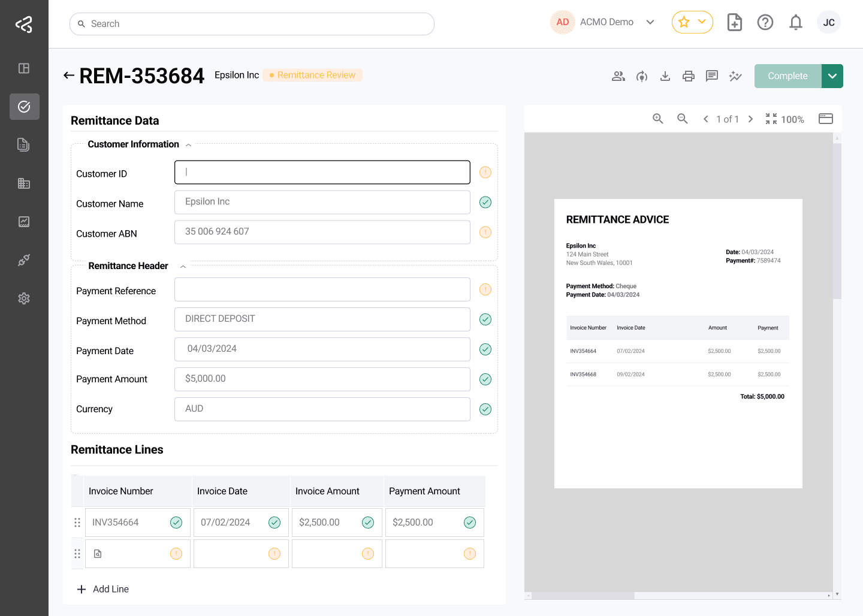Viewport: 863px width, 616px height.
Task: Open the comments chat icon
Action: (712, 76)
